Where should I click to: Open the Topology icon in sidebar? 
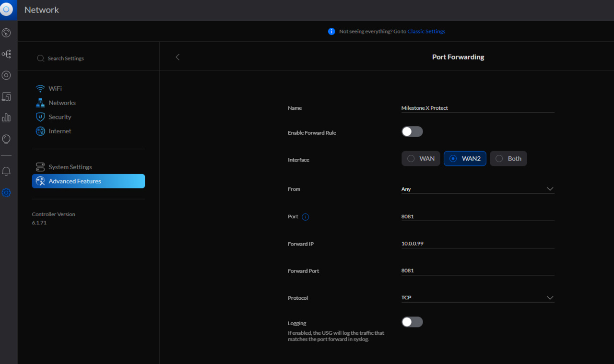(x=6, y=54)
